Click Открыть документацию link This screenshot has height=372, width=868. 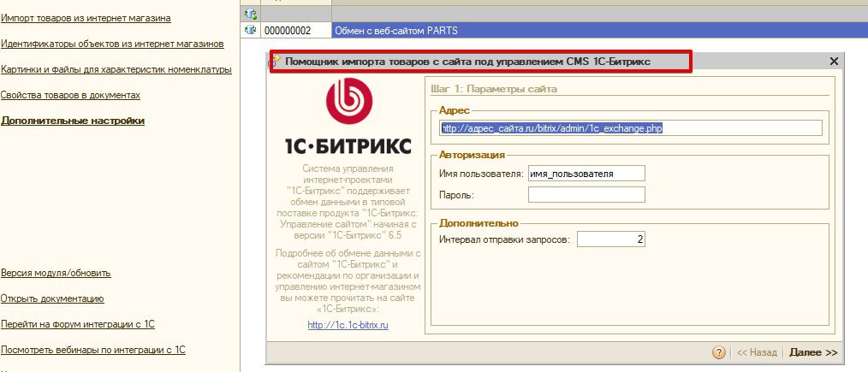pos(52,299)
